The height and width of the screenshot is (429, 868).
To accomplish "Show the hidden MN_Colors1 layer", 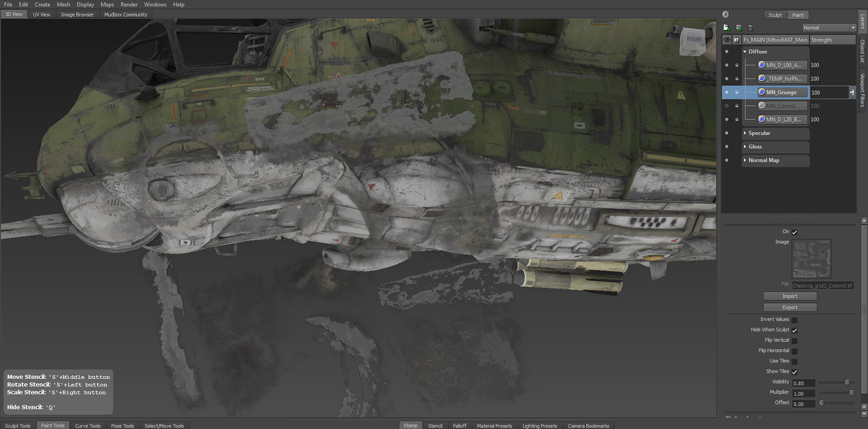I will 727,106.
